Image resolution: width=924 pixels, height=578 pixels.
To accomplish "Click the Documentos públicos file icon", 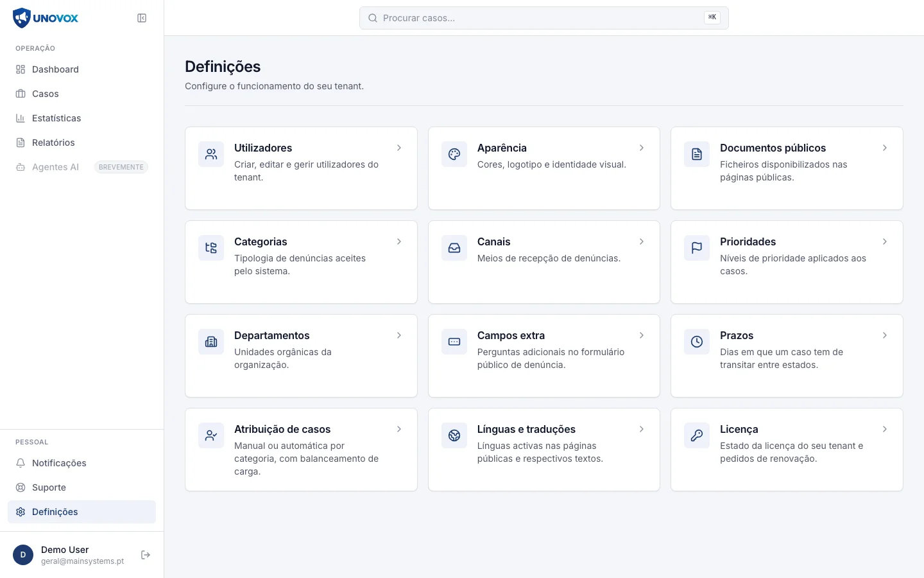I will pos(697,154).
